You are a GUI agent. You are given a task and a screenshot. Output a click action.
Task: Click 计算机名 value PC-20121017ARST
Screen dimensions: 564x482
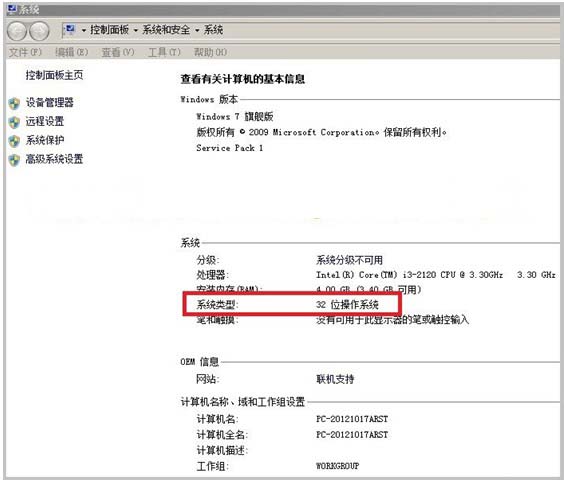click(352, 419)
